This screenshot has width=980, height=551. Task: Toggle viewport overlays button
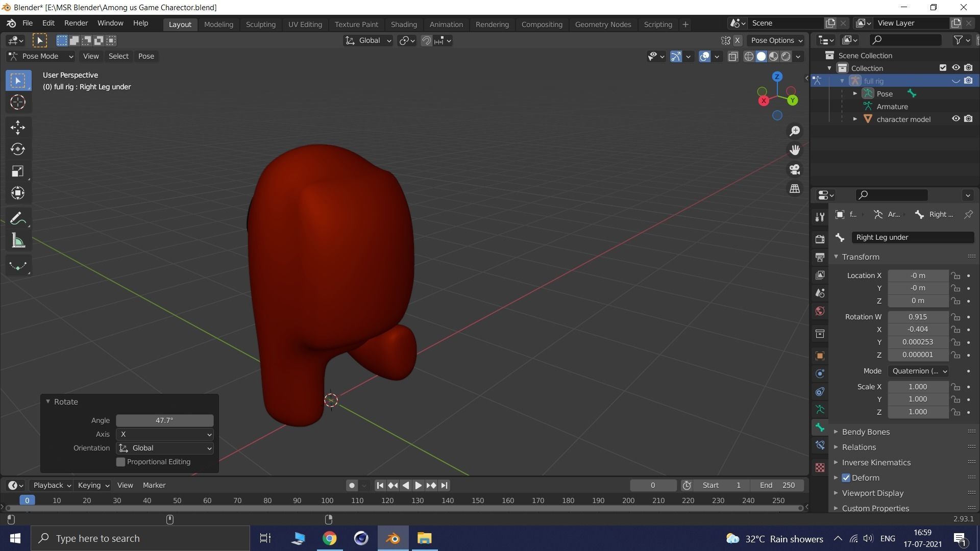pos(704,57)
